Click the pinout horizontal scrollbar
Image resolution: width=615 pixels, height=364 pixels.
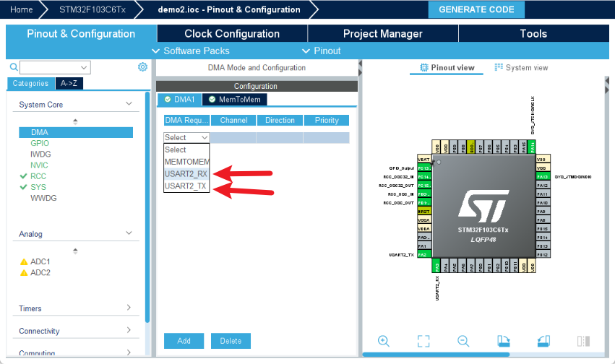point(436,354)
